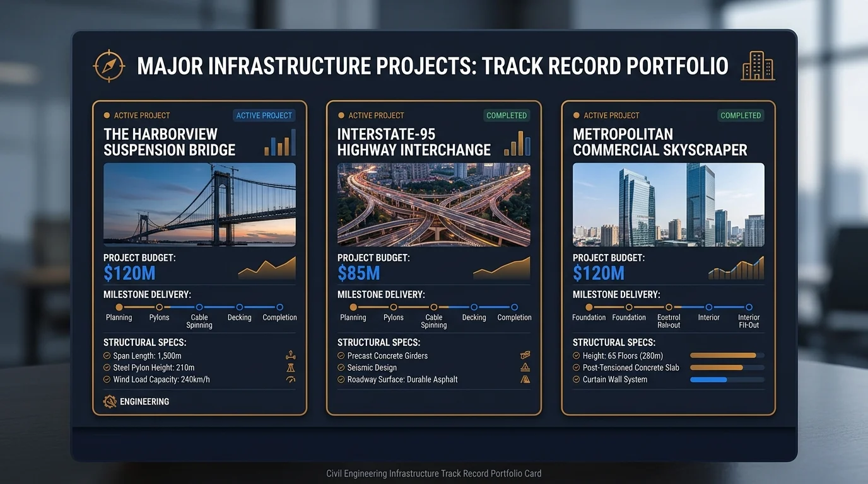Click the COMPLETED badge on Skyscraper card

741,115
